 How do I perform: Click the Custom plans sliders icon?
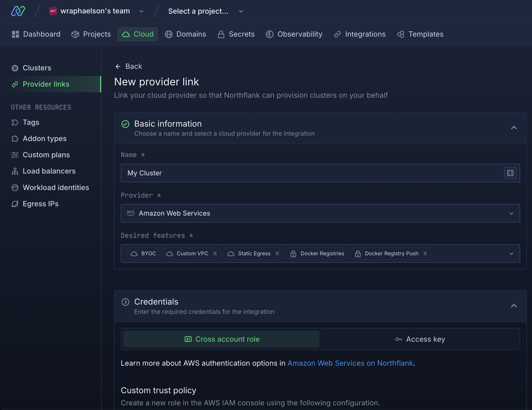point(15,155)
